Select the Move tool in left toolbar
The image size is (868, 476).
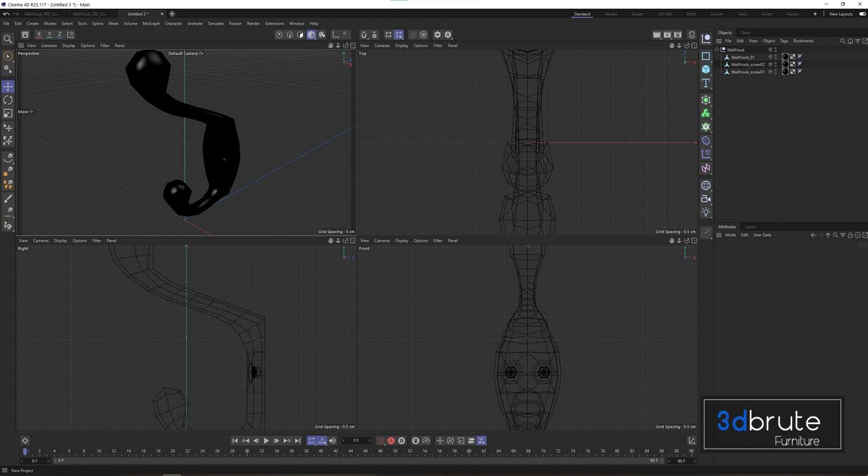click(8, 87)
